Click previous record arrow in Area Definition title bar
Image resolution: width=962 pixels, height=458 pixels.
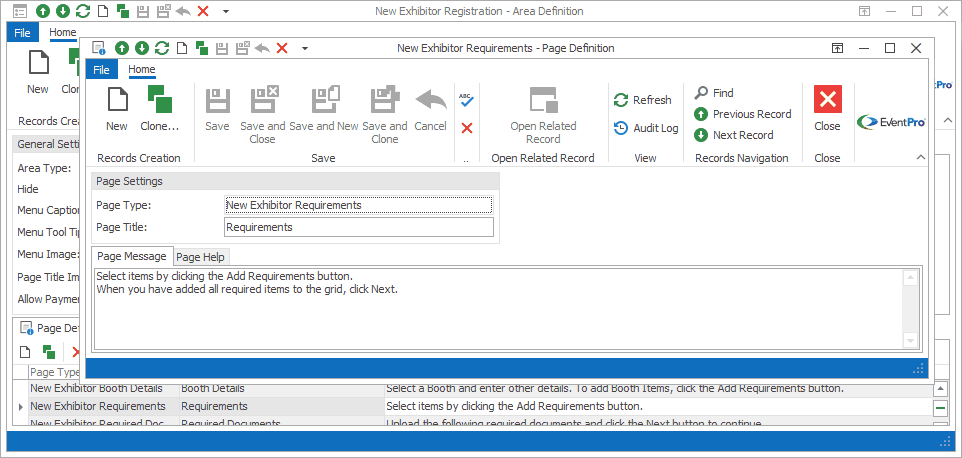pyautogui.click(x=43, y=11)
